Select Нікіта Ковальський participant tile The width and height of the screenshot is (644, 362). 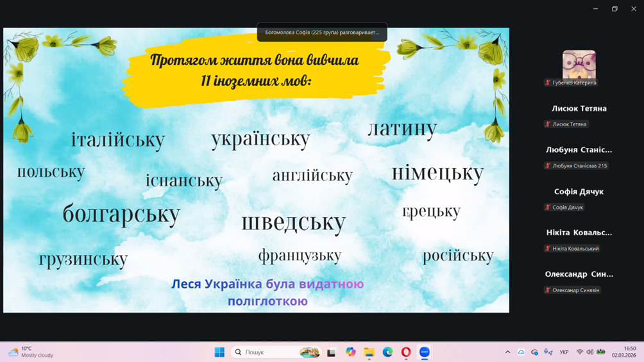click(579, 240)
